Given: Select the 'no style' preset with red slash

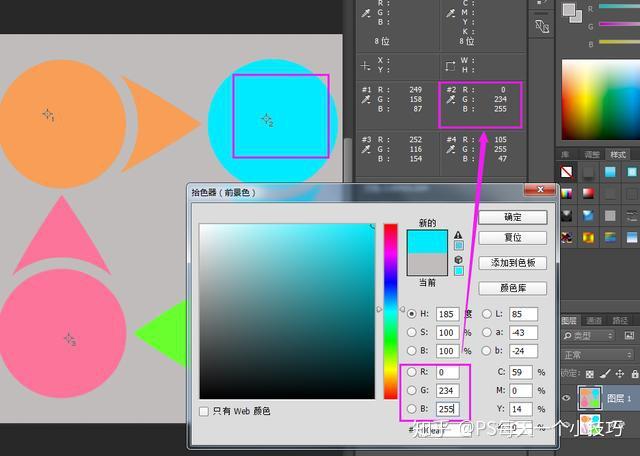Looking at the screenshot, I should (x=567, y=171).
